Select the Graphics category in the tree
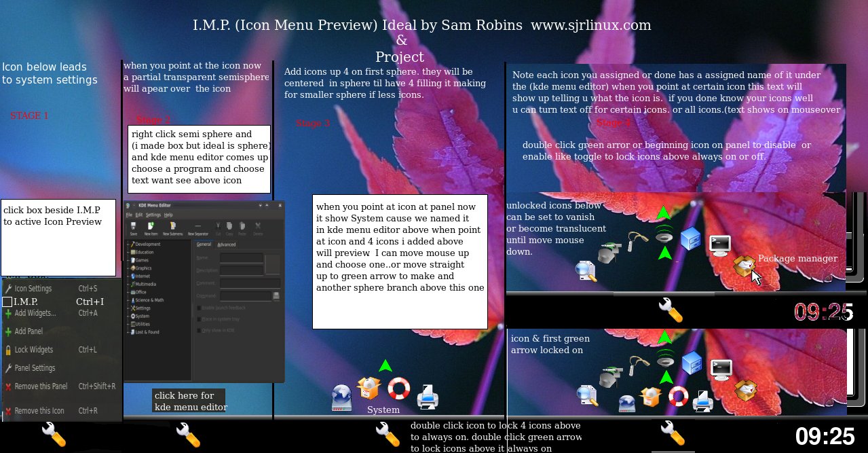The width and height of the screenshot is (868, 453). click(x=140, y=268)
